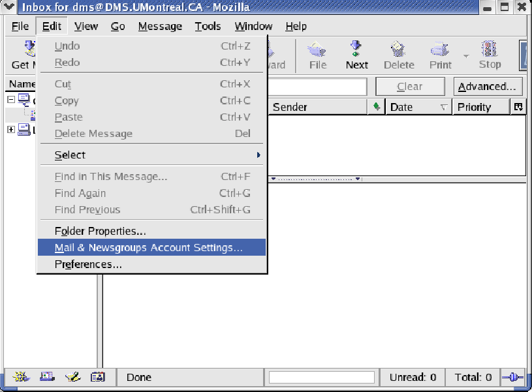Click the Done status text
The height and width of the screenshot is (392, 532).
pos(139,377)
